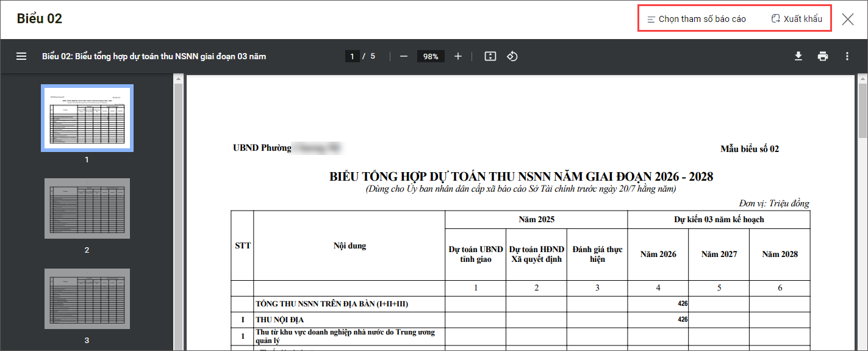The height and width of the screenshot is (351, 868).
Task: Jump to the page 3 thumbnail
Action: (87, 299)
